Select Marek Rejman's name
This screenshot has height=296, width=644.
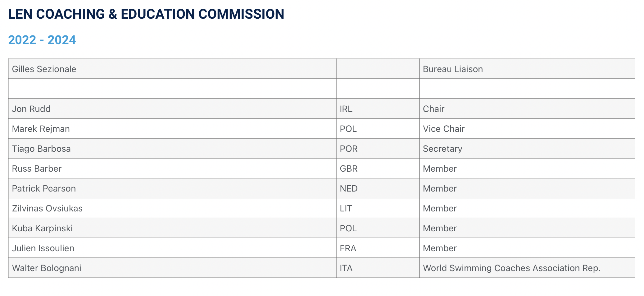click(41, 129)
